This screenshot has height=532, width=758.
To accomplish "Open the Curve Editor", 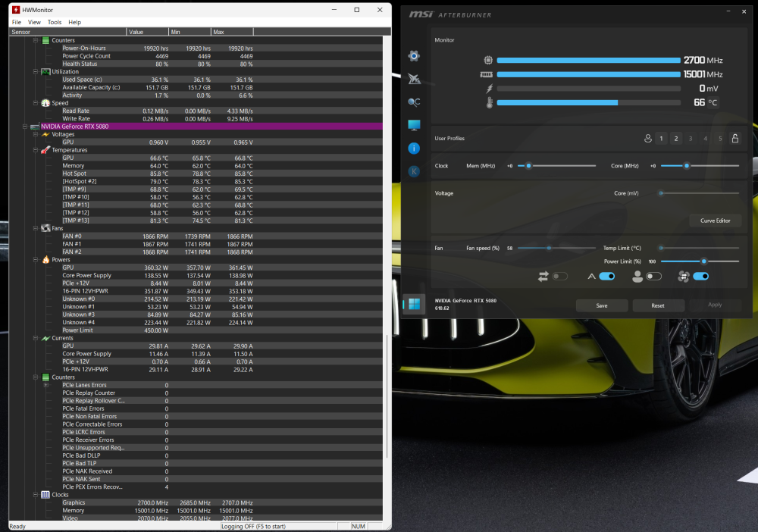I will [715, 221].
